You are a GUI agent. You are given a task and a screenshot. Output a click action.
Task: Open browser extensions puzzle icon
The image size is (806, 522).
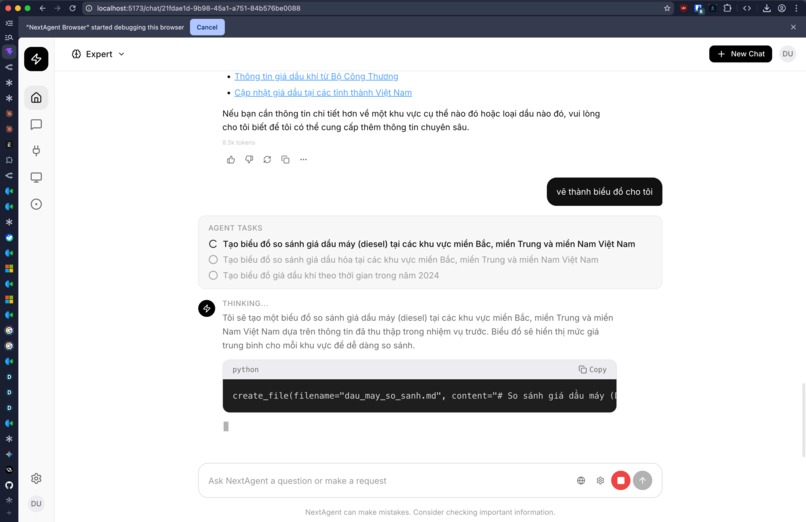[727, 8]
